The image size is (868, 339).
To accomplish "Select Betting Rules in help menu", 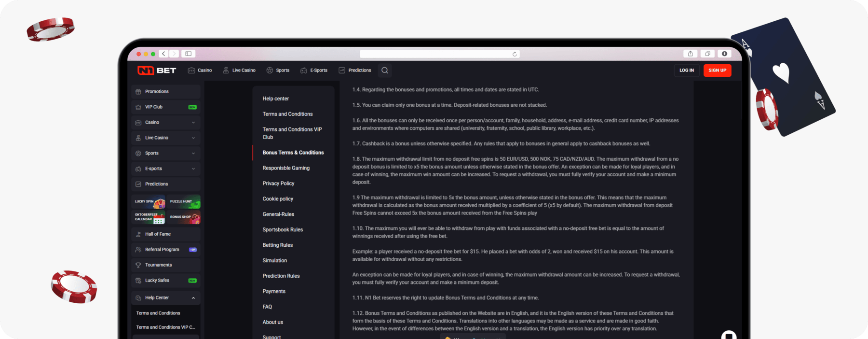I will pyautogui.click(x=278, y=245).
